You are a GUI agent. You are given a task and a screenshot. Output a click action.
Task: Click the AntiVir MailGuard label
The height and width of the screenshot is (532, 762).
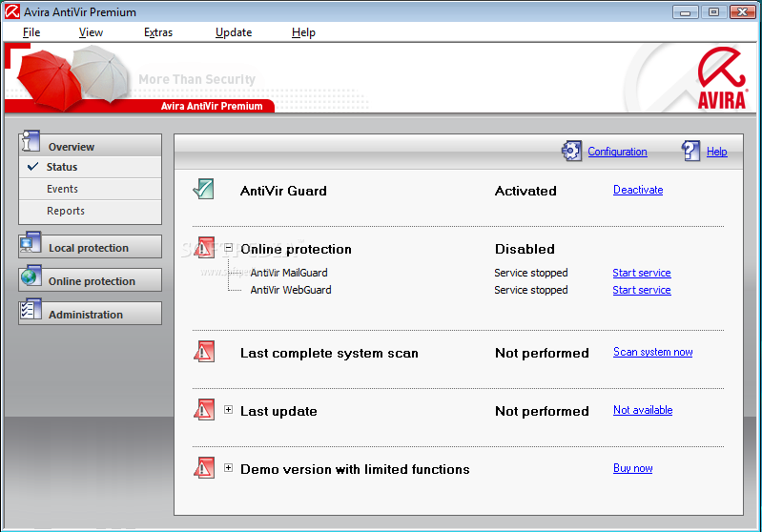pos(289,273)
